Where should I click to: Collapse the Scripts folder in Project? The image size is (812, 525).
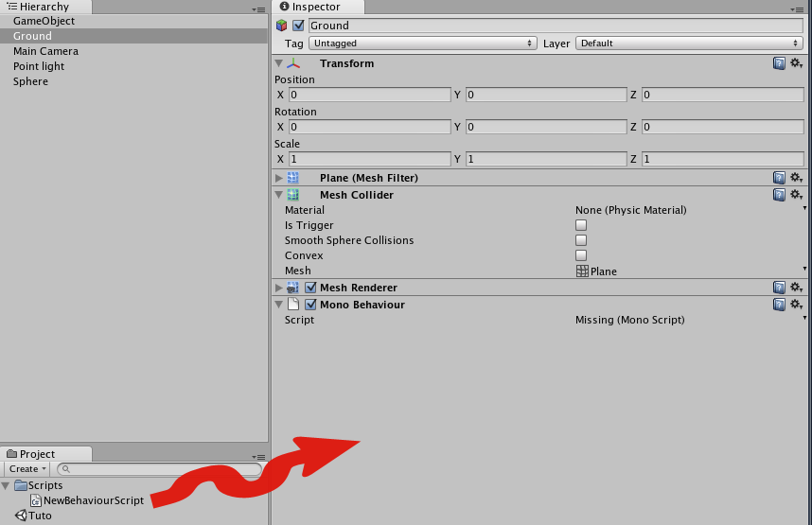pos(7,485)
